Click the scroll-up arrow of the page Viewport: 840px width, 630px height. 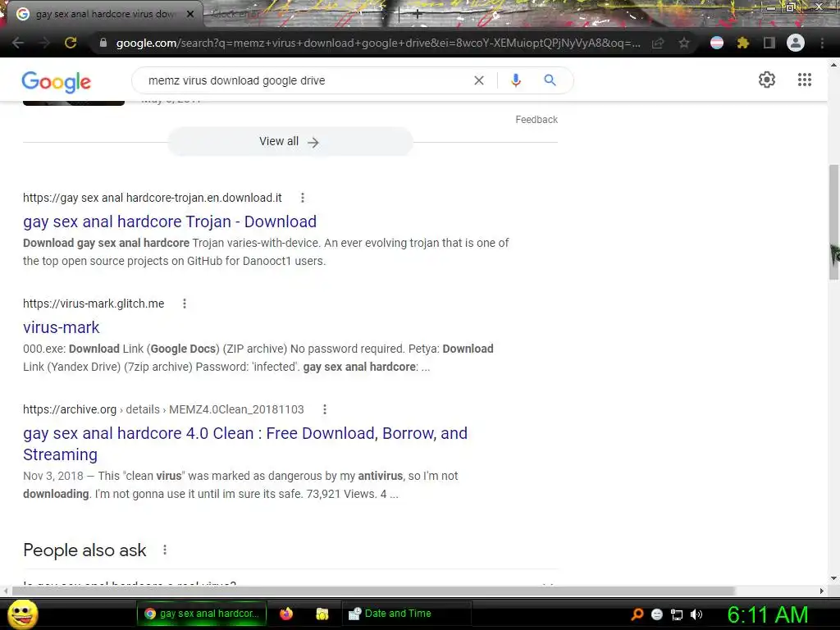point(833,64)
